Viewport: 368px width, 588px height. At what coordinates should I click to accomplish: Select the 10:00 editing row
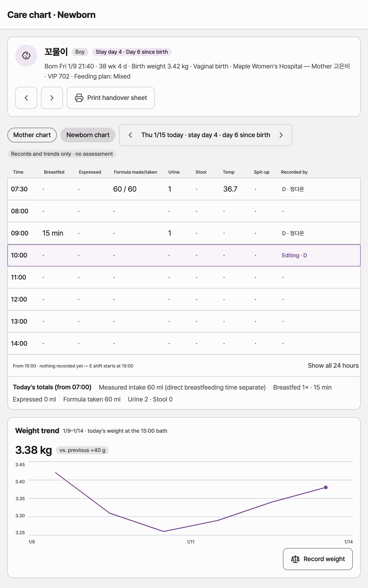tap(184, 255)
